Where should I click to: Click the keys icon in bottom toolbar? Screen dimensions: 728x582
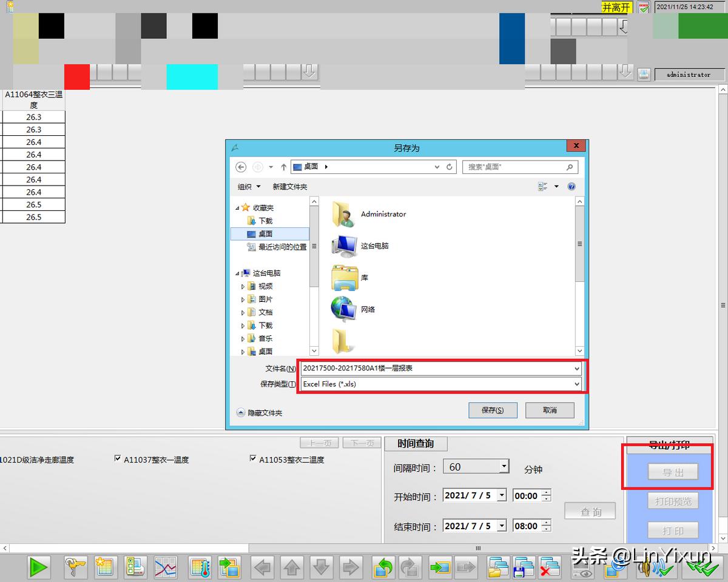point(76,567)
